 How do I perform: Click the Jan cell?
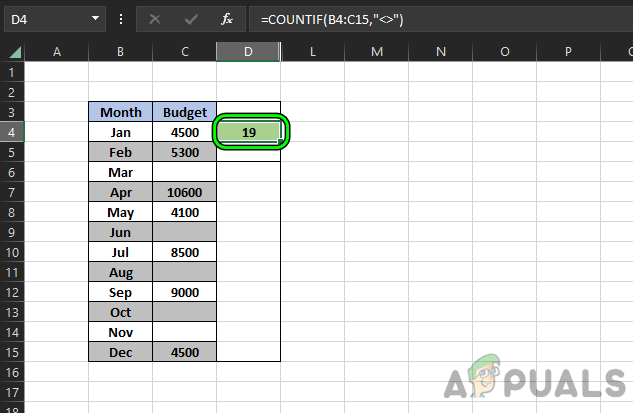[x=121, y=132]
